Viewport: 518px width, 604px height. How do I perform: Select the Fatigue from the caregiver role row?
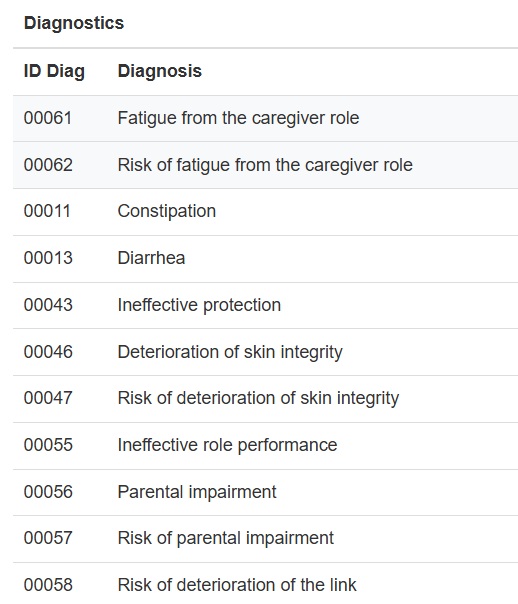[x=265, y=118]
